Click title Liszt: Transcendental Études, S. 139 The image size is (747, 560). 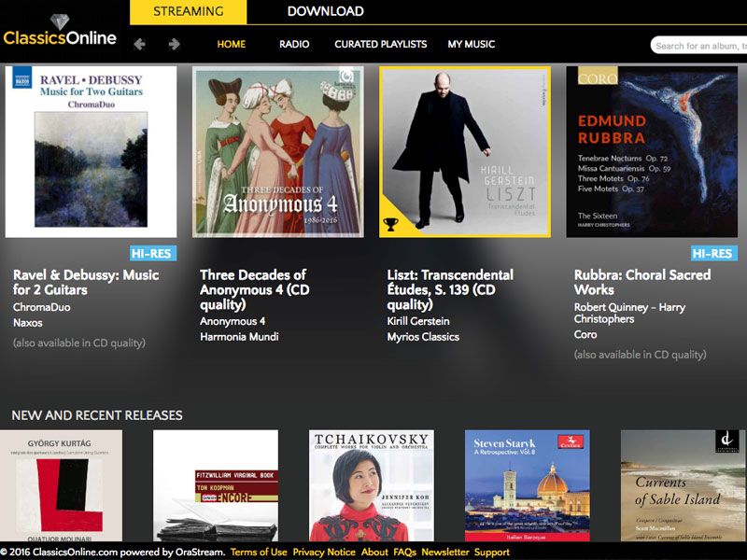[x=450, y=289]
